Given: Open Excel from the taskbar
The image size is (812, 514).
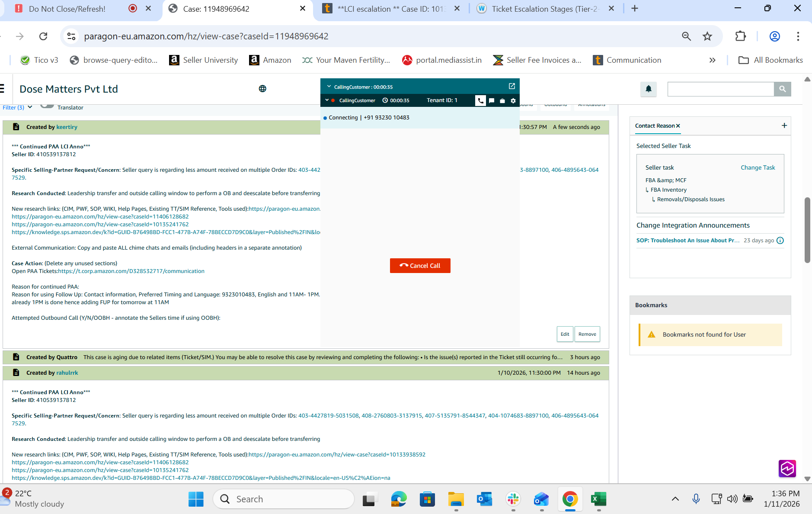Looking at the screenshot, I should click(599, 499).
